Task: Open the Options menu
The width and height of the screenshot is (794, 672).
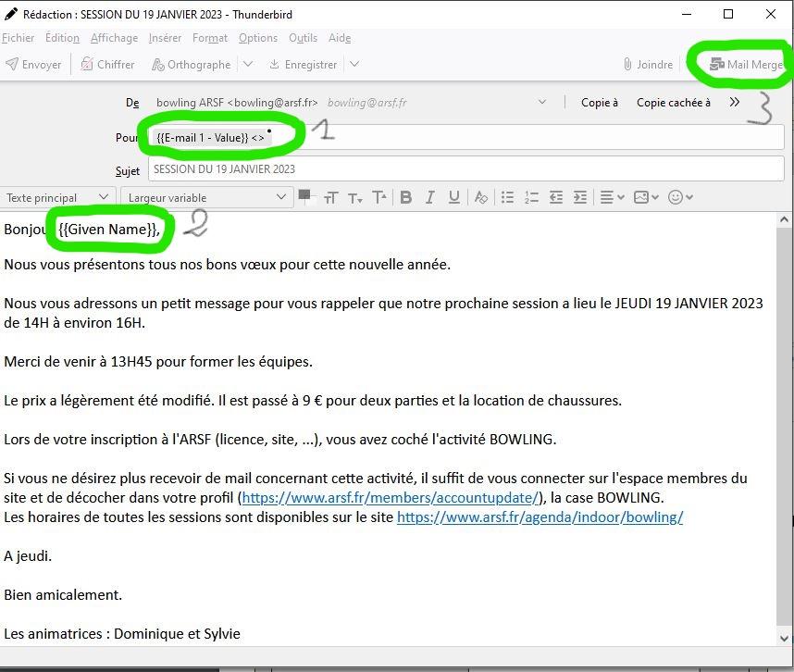Action: point(258,38)
